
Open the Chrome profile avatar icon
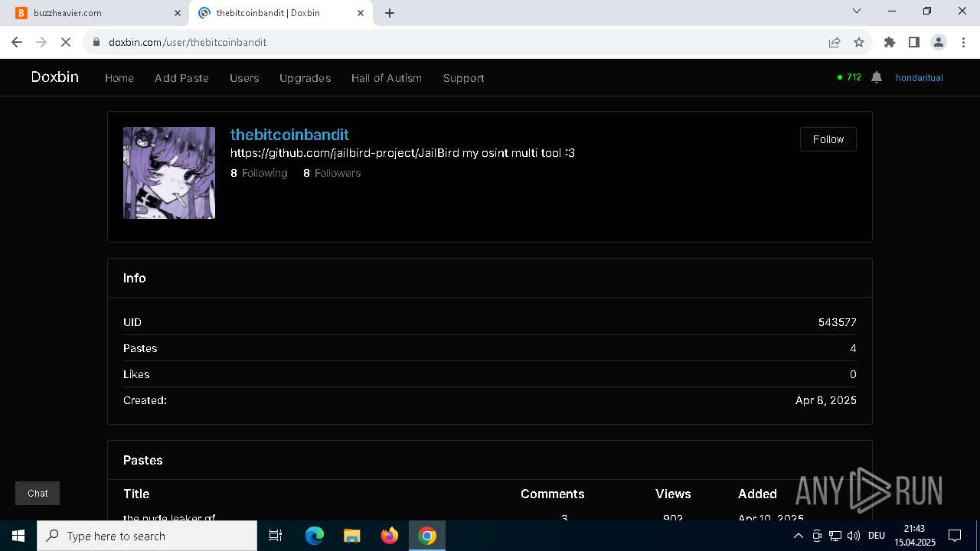[939, 42]
